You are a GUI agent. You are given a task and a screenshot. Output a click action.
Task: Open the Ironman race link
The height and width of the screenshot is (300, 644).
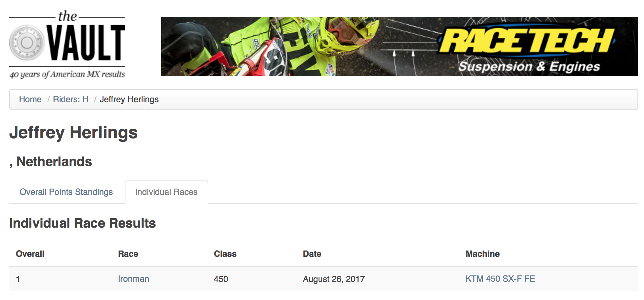(x=134, y=279)
